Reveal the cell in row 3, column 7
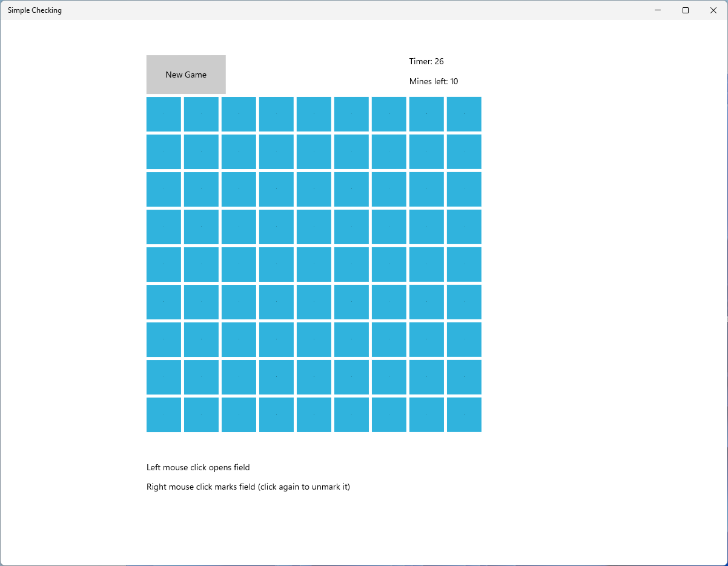This screenshot has width=728, height=566. click(389, 189)
